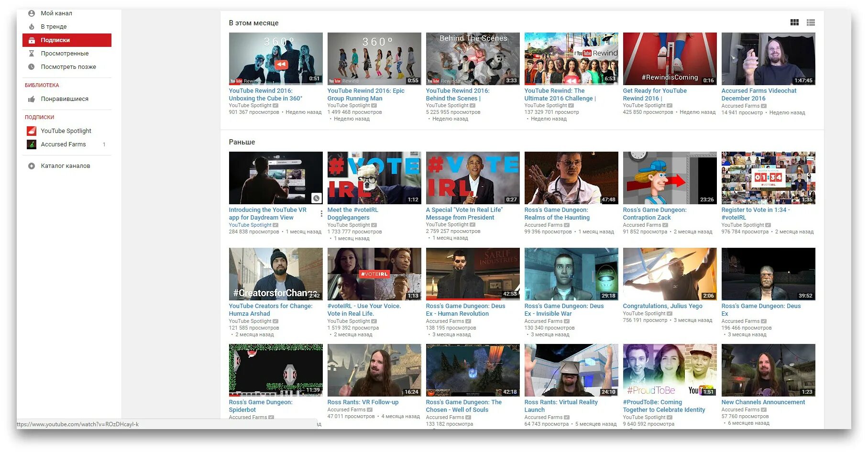Screen dimensions: 868x453
Task: Open Deus Ex Invisible War video title
Action: pyautogui.click(x=564, y=310)
